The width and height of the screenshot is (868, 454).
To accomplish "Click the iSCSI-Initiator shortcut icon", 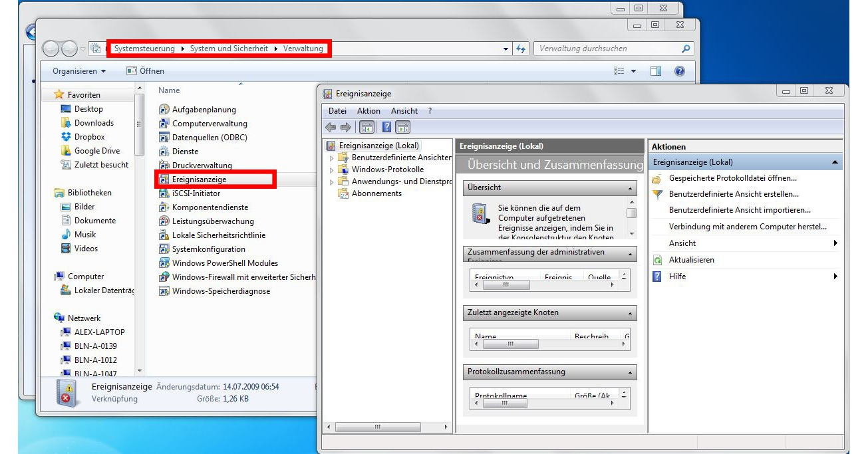I will tap(164, 193).
